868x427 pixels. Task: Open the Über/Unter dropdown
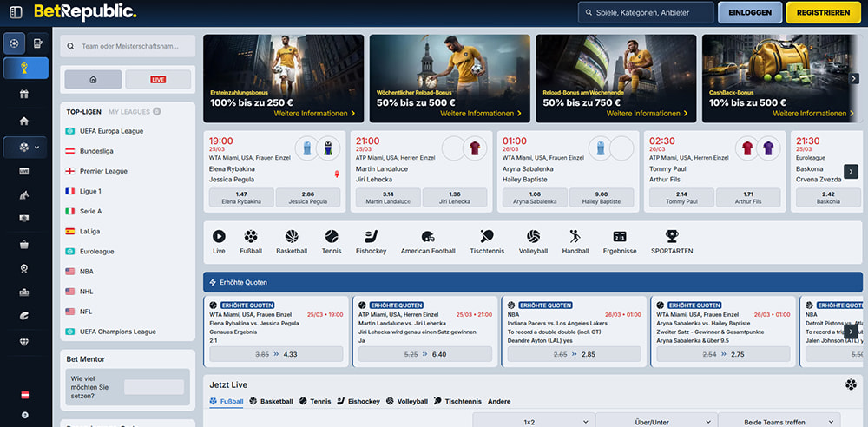click(655, 421)
